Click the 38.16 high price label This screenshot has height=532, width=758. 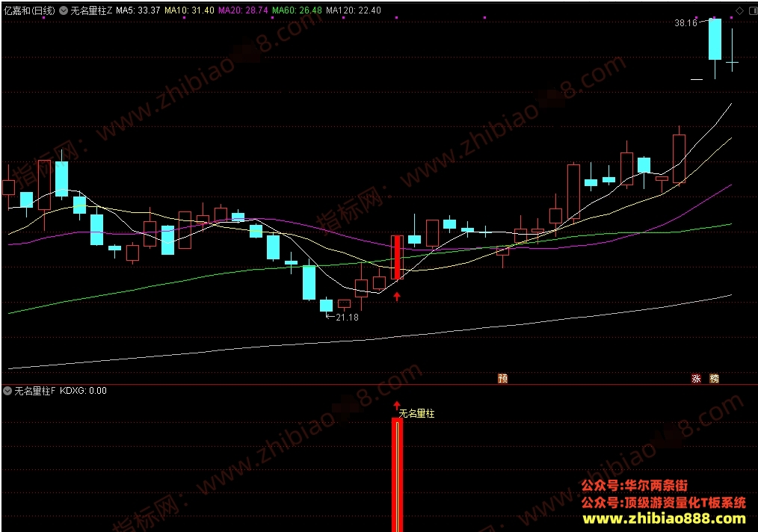pyautogui.click(x=685, y=22)
